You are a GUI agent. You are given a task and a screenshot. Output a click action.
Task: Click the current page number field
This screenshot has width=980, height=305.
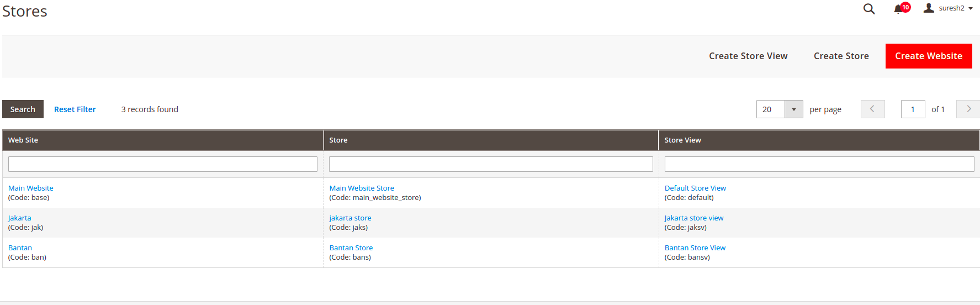click(913, 109)
